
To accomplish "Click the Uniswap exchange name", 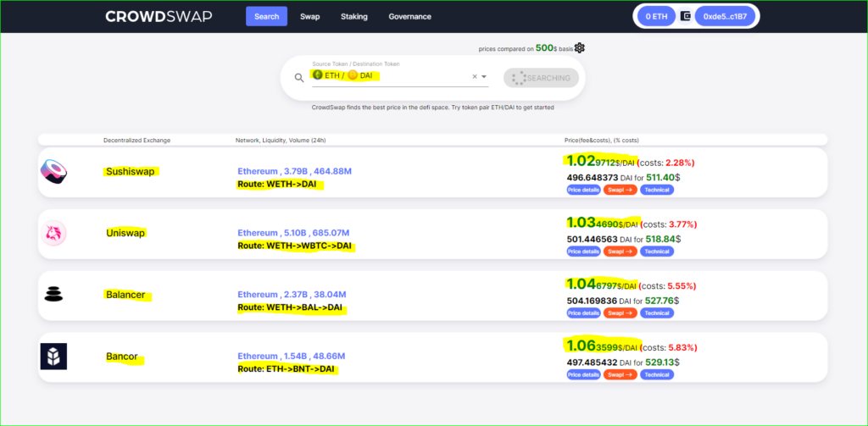I will [125, 234].
